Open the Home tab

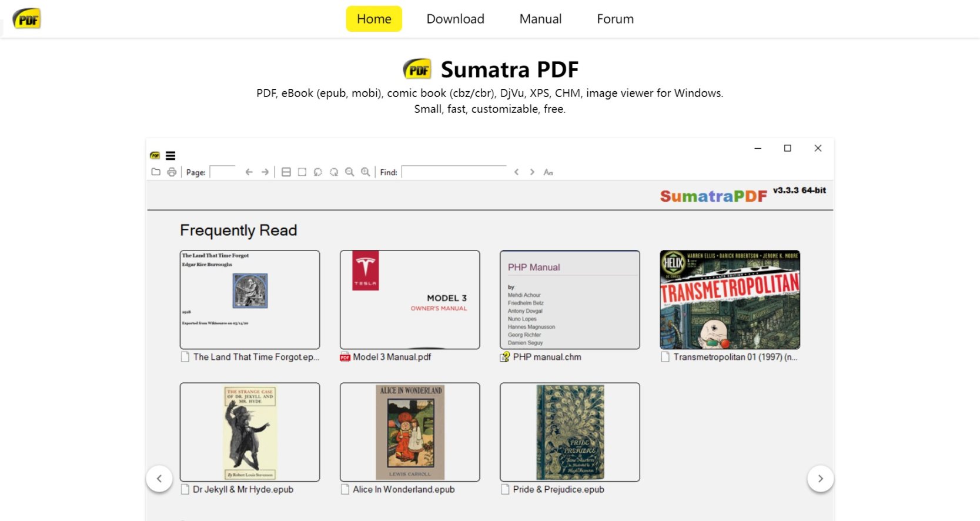coord(374,19)
